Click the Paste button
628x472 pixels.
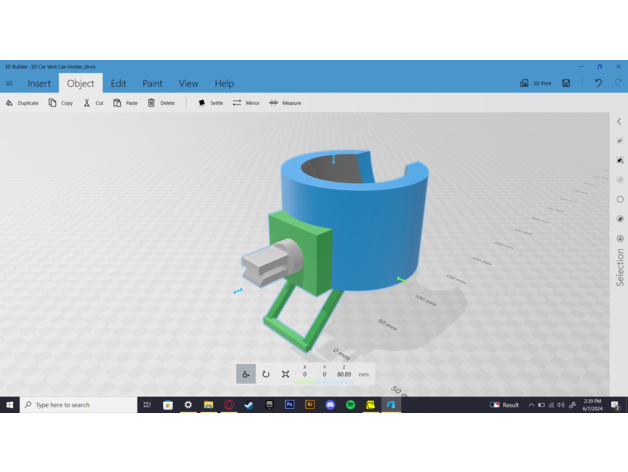coord(125,103)
